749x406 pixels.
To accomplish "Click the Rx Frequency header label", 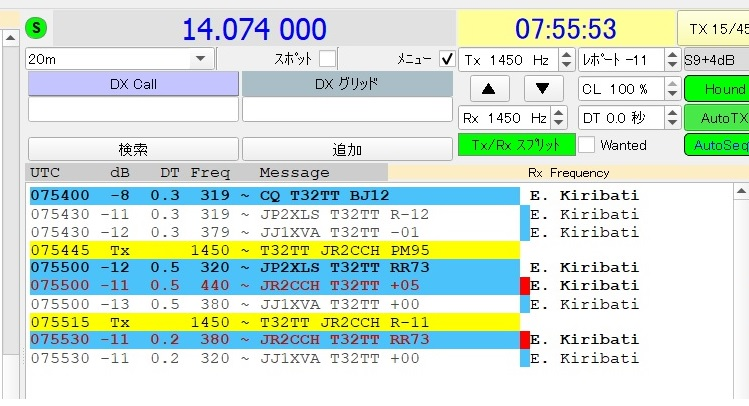I will pyautogui.click(x=568, y=173).
